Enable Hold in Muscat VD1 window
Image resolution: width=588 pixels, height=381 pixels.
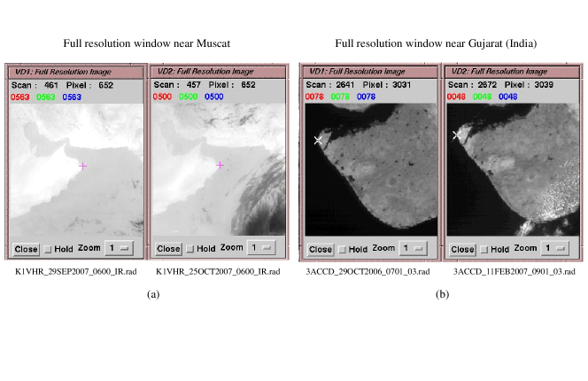coord(48,249)
